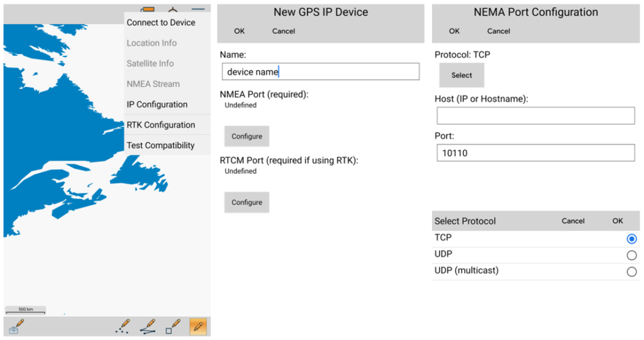Click Connect to Device menu item
The image size is (644, 340).
tap(161, 23)
